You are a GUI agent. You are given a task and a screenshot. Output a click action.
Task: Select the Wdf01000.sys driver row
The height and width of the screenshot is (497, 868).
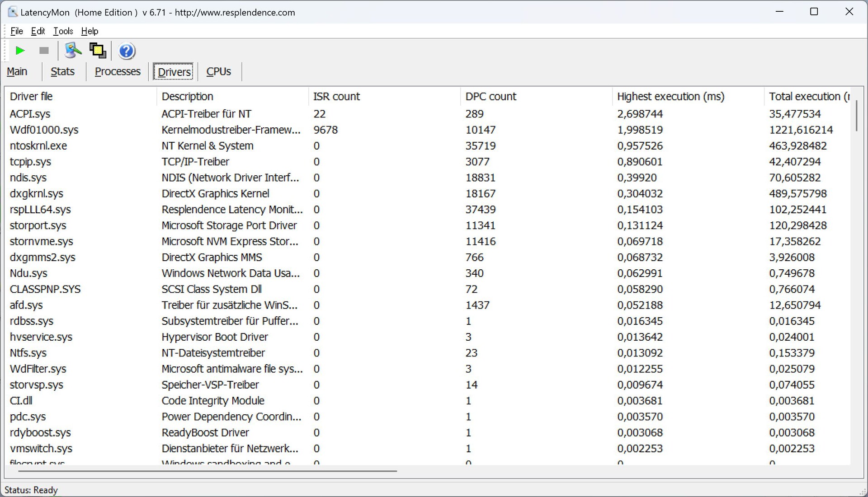[x=428, y=130]
